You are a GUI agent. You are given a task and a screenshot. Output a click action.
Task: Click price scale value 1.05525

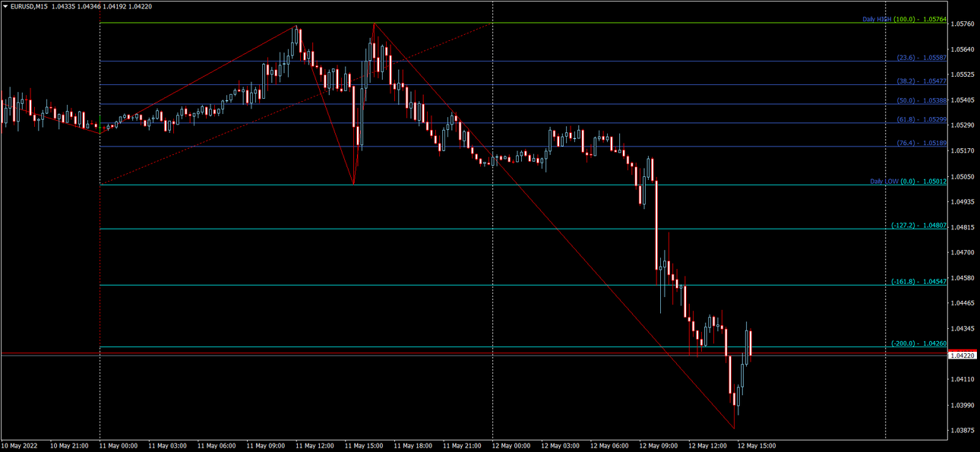tap(963, 74)
